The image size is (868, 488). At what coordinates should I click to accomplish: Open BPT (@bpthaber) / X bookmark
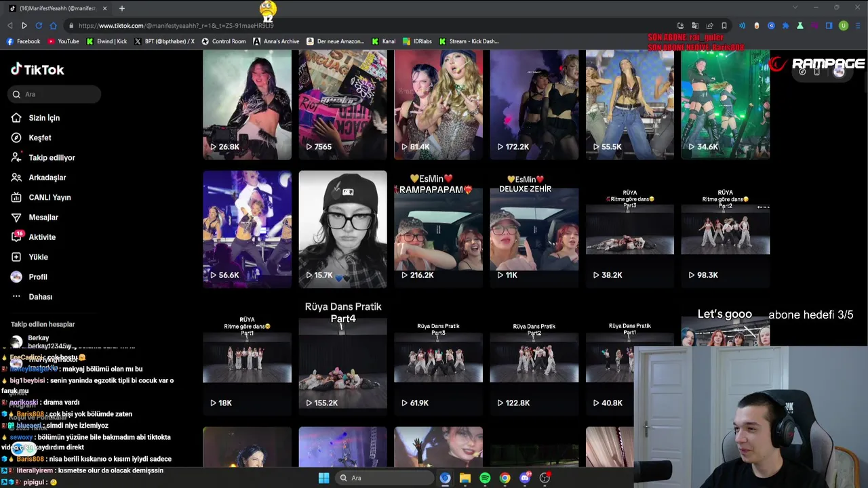coord(164,41)
